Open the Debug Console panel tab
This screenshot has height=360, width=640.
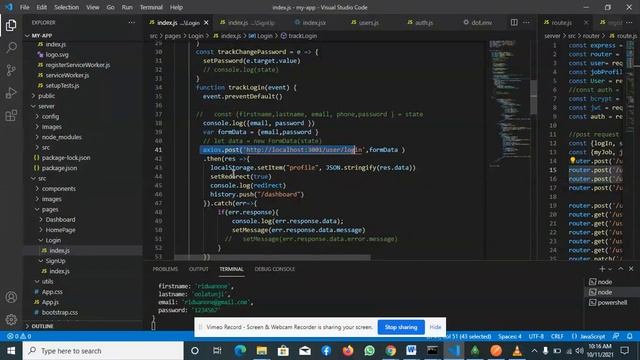(275, 269)
